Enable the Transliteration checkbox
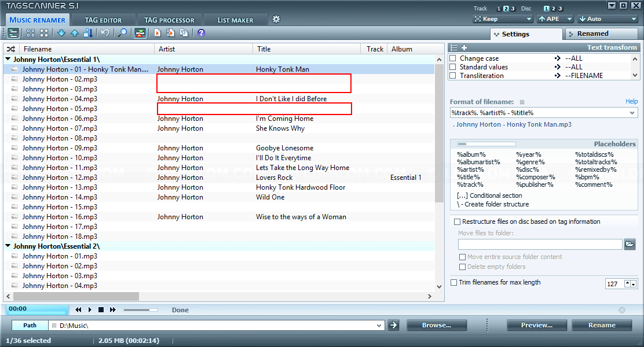Screen dimensions: 644x347 453,75
